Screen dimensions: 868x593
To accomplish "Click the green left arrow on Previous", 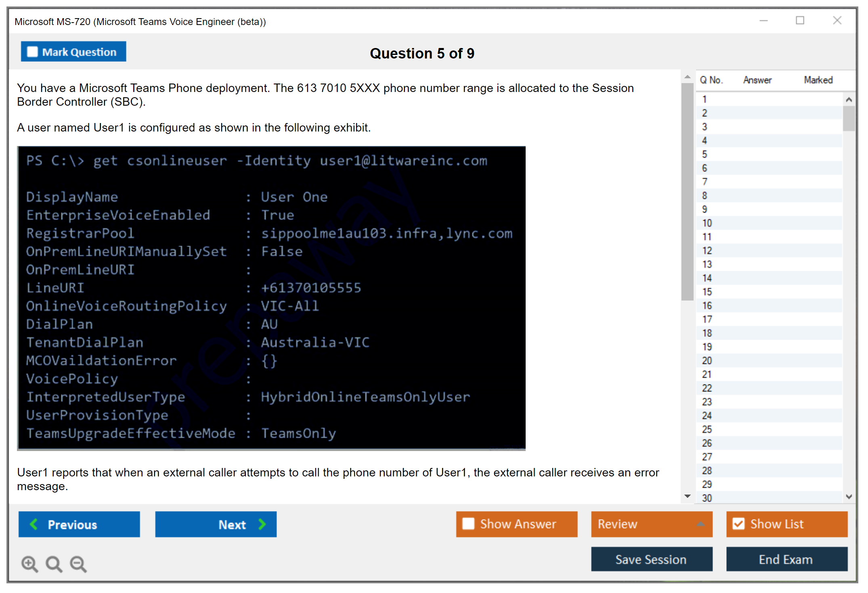I will coord(34,524).
